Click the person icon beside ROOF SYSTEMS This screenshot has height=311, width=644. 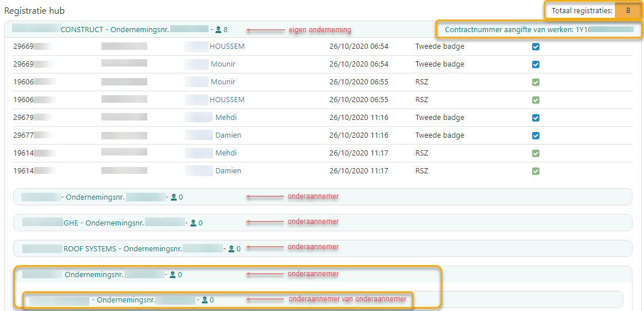(x=231, y=248)
